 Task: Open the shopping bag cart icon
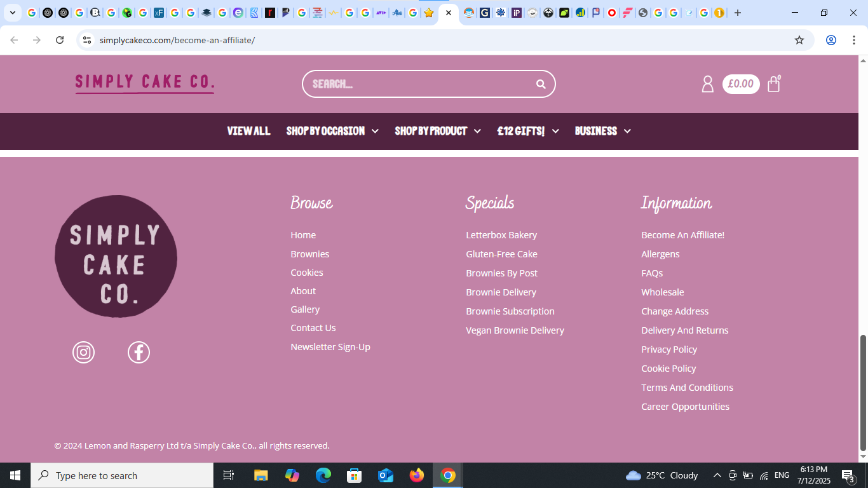coord(774,84)
